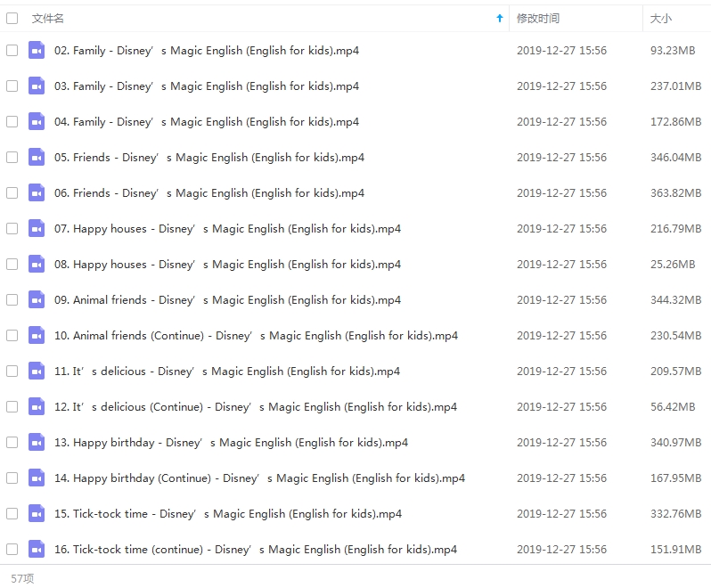This screenshot has width=711, height=588.
Task: Click video icon for 09. Animal friends
Action: pos(37,299)
